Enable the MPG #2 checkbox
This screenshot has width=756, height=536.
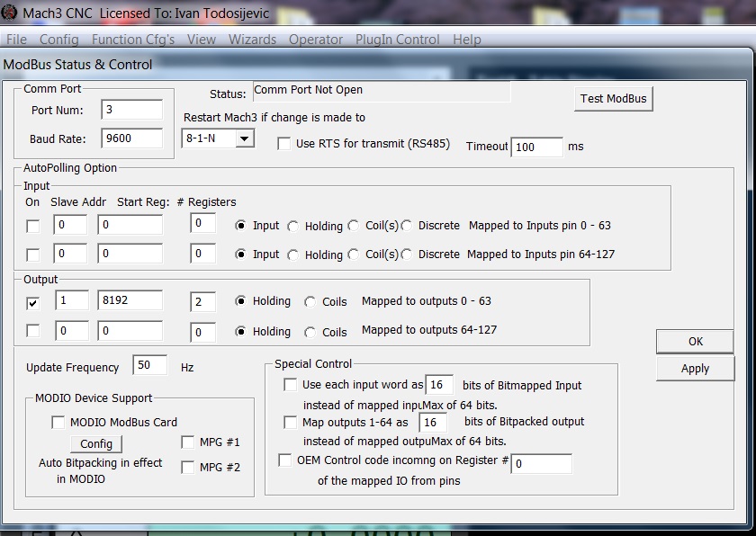[x=187, y=467]
